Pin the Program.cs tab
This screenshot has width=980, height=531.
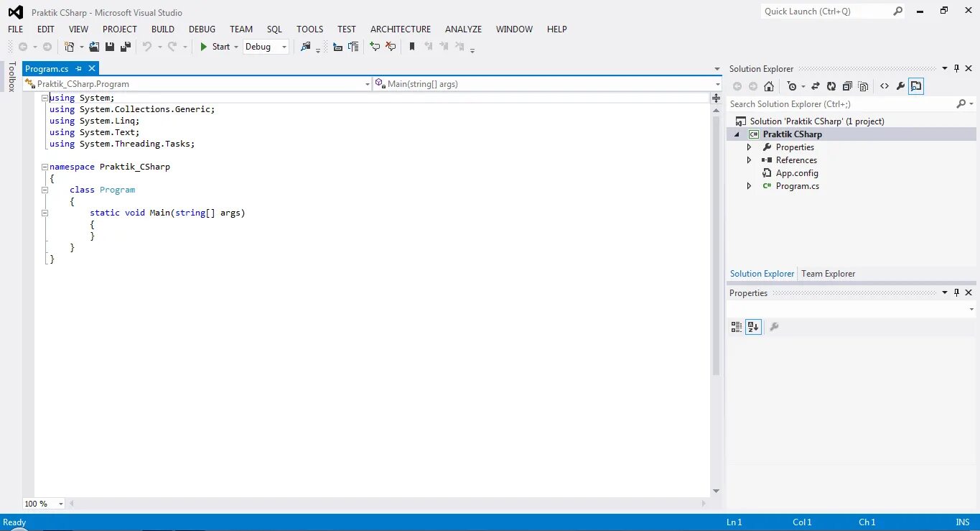(79, 68)
